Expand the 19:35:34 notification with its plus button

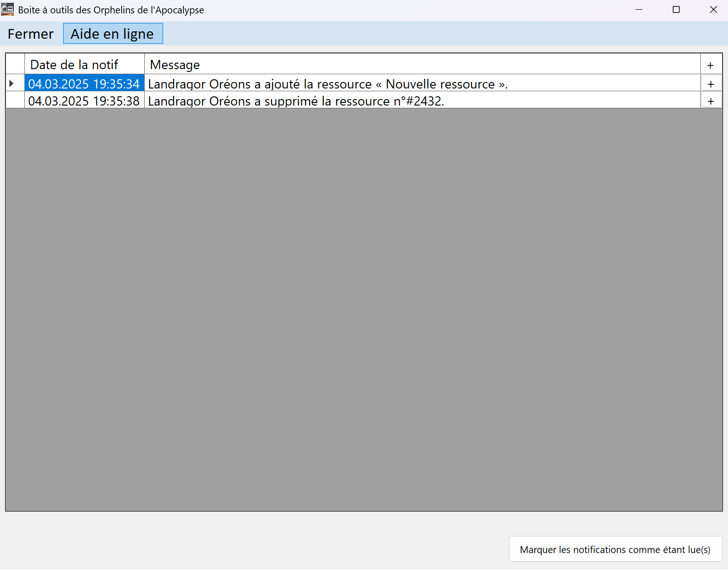point(711,83)
